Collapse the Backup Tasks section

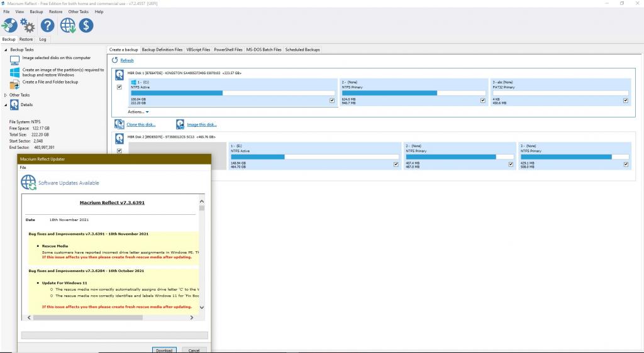[6, 50]
